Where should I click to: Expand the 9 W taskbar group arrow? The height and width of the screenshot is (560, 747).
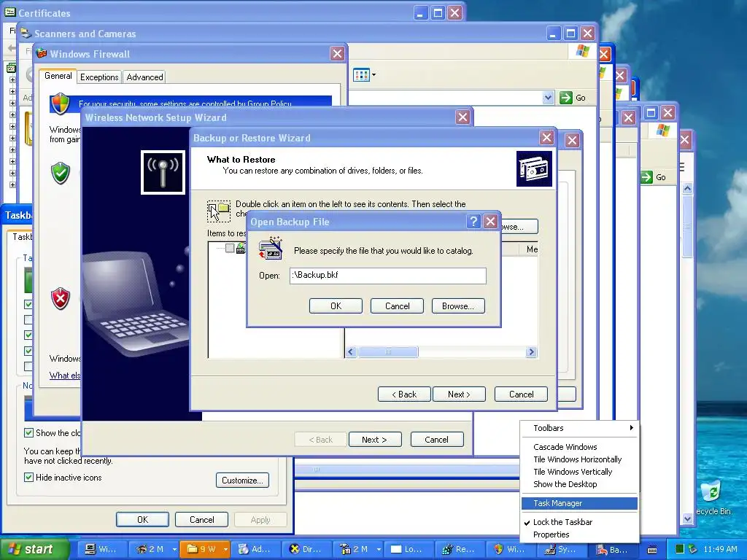pos(225,549)
